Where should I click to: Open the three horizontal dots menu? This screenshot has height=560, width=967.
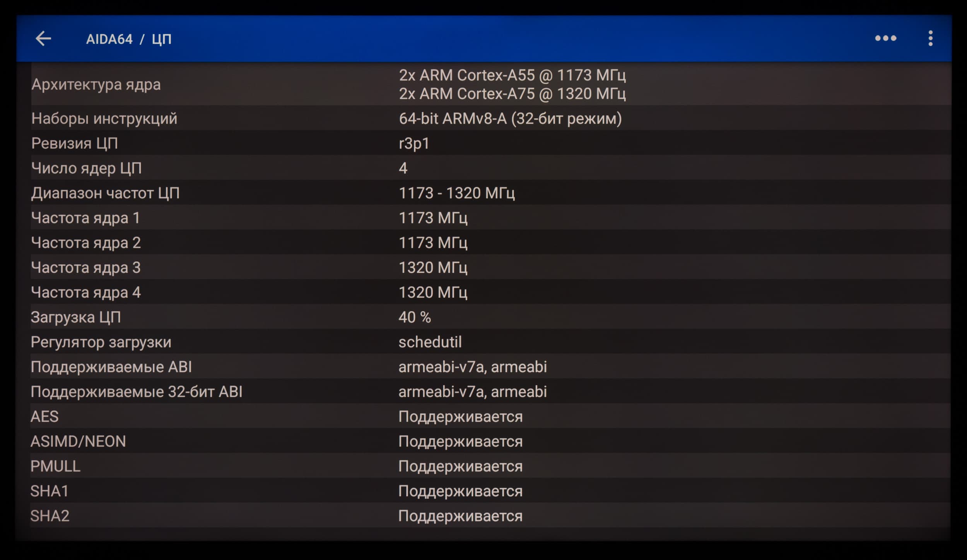(885, 38)
